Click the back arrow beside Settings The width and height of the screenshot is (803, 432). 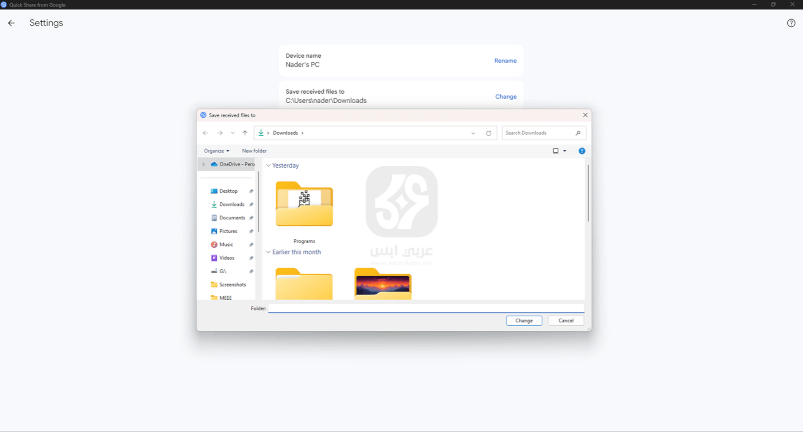(12, 23)
